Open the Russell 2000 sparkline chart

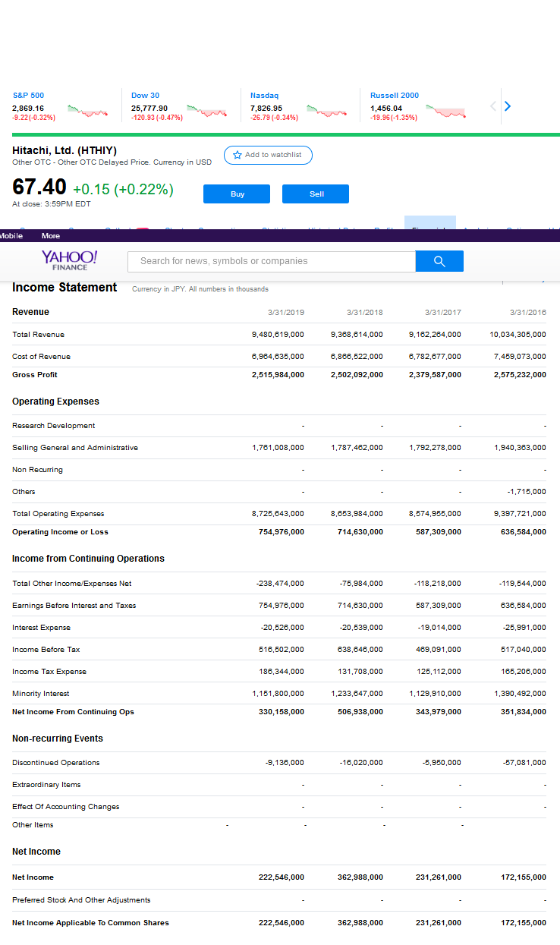446,112
